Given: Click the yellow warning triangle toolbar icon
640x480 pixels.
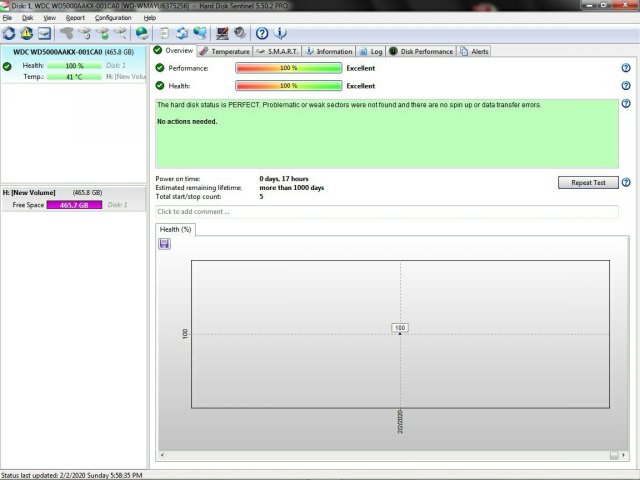Looking at the screenshot, I should [x=27, y=33].
